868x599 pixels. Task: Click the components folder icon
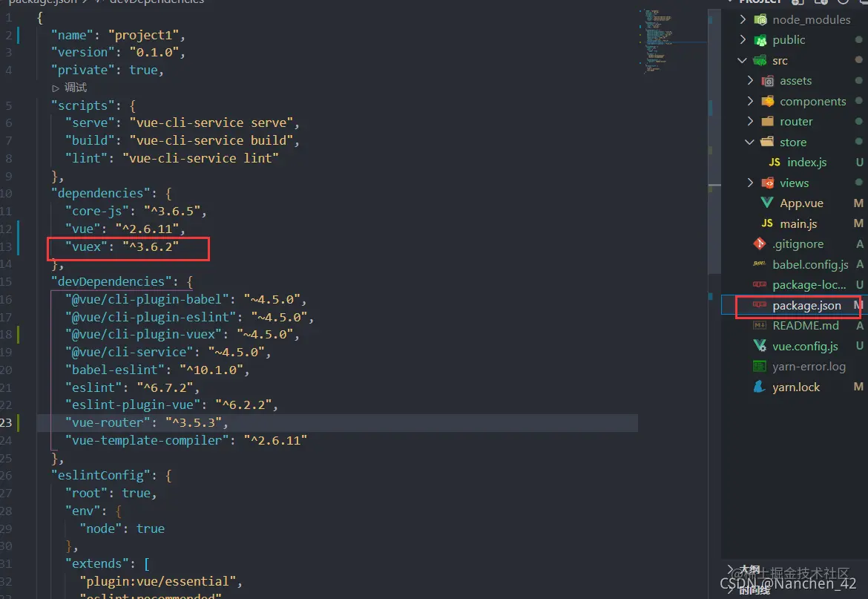tap(768, 101)
